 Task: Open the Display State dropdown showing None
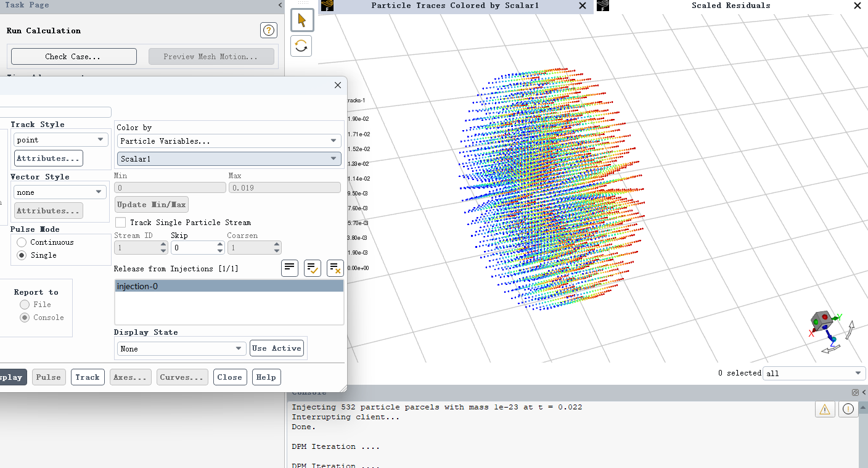[x=181, y=349]
